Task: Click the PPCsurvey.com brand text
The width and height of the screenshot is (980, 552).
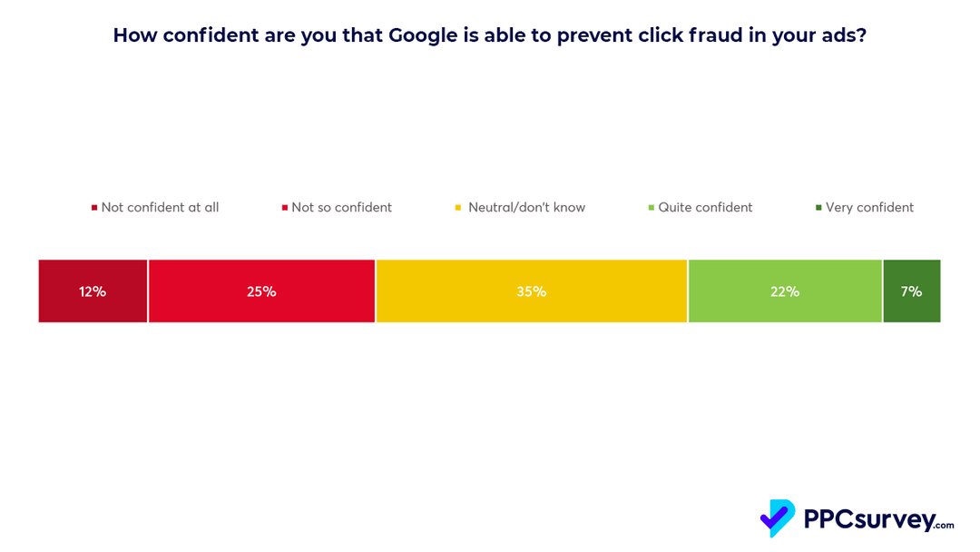Action: pos(878,519)
